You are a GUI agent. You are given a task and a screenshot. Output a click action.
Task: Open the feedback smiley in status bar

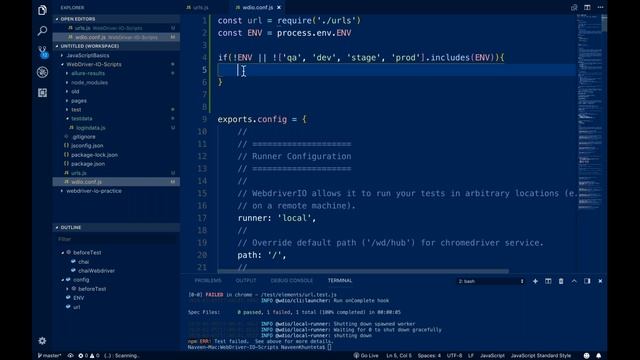[x=587, y=356]
